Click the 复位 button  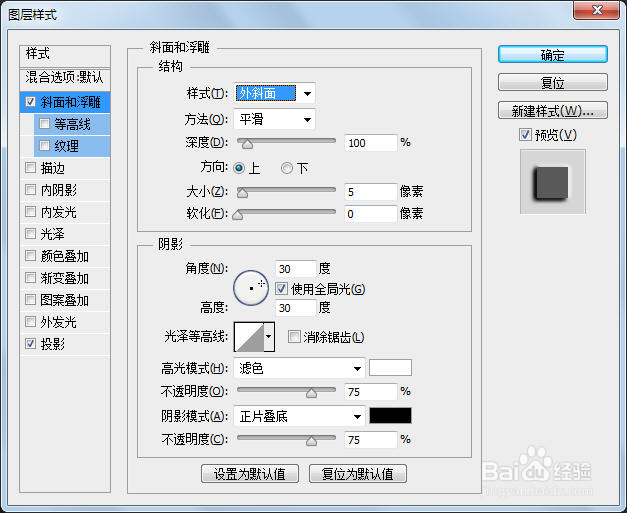553,82
